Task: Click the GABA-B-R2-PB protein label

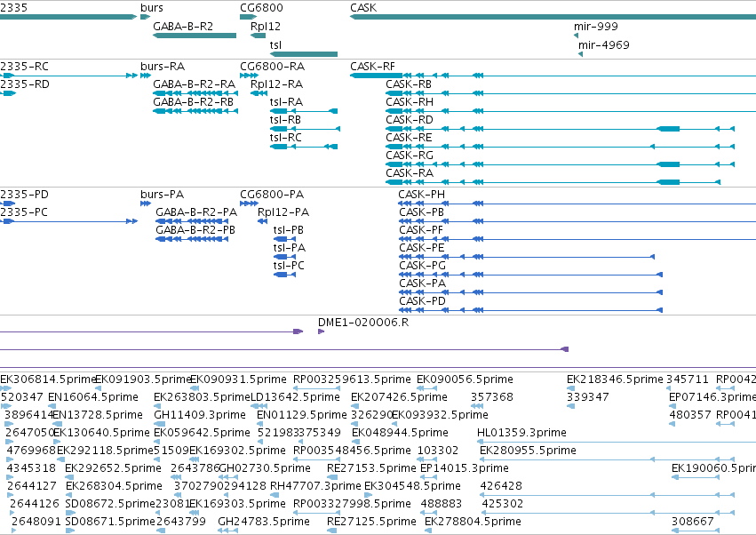Action: point(195,230)
